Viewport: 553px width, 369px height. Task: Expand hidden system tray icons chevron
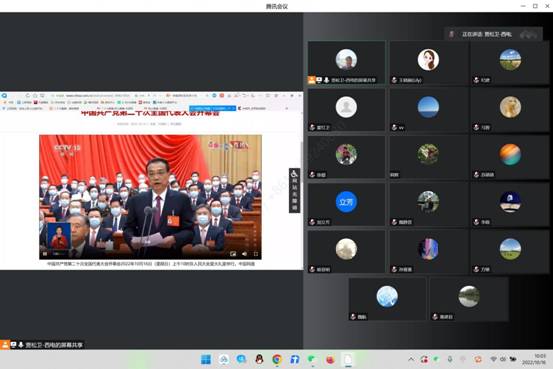pyautogui.click(x=411, y=359)
